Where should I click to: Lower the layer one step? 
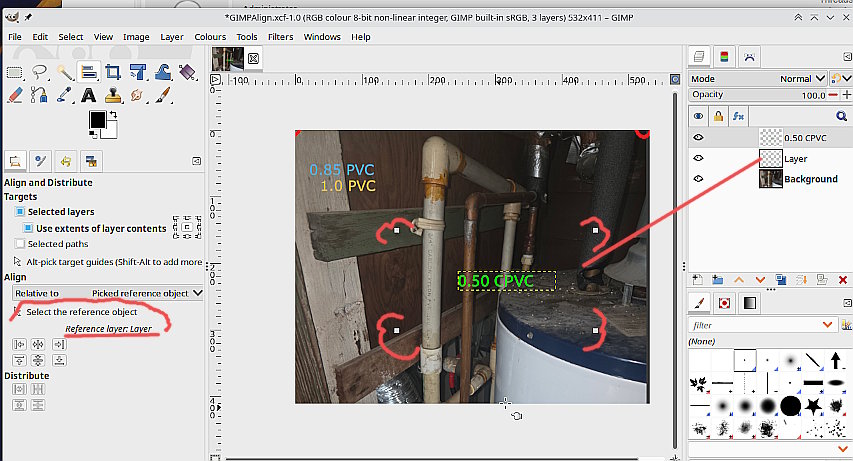(x=760, y=280)
